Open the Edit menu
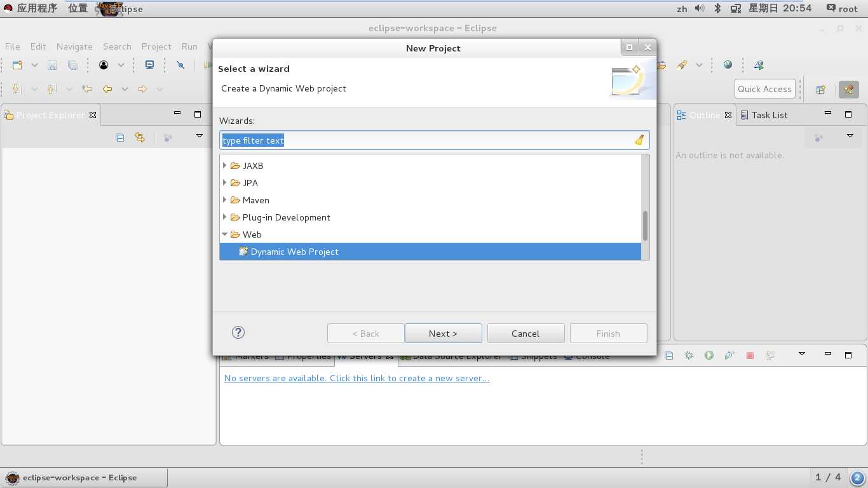This screenshot has height=488, width=868. [x=38, y=46]
